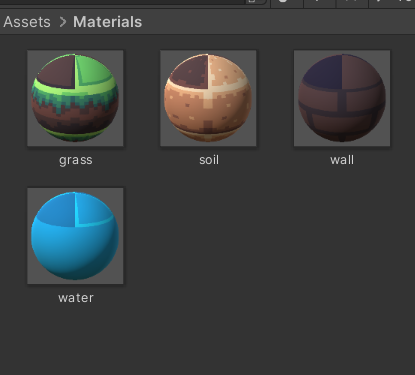
Task: Click the 'soil' material name label
Action: (209, 160)
